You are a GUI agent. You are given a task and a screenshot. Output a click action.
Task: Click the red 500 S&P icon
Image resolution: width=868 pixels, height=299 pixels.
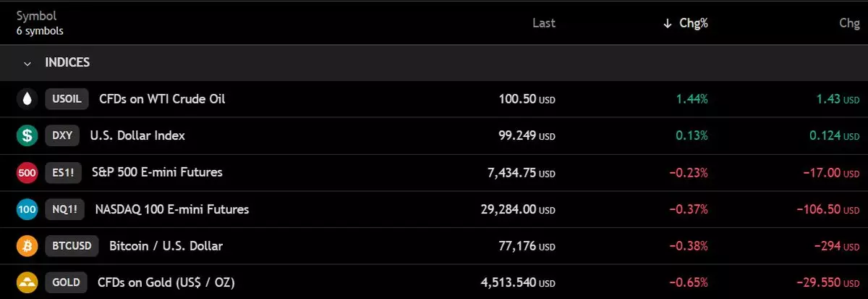pos(27,172)
